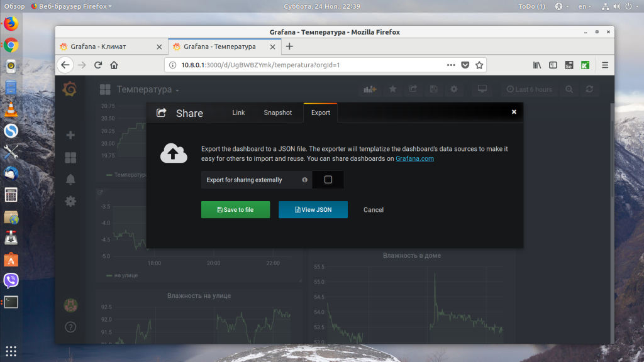Click Firefox reload page icon
644x362 pixels.
pyautogui.click(x=97, y=65)
